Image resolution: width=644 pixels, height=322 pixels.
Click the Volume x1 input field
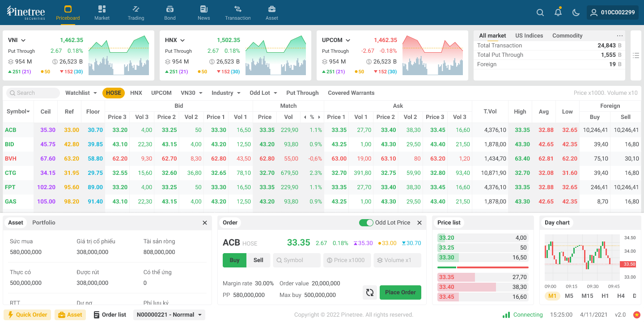[398, 260]
